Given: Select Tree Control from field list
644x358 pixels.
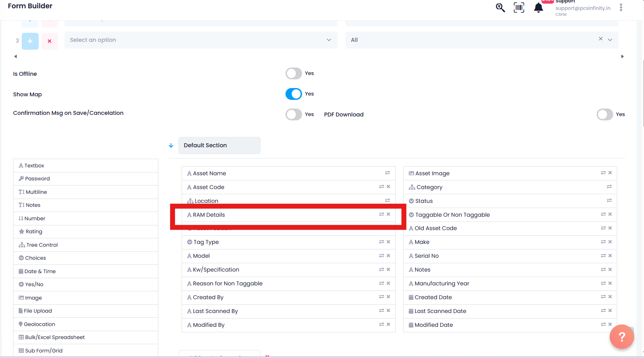Looking at the screenshot, I should pos(42,245).
